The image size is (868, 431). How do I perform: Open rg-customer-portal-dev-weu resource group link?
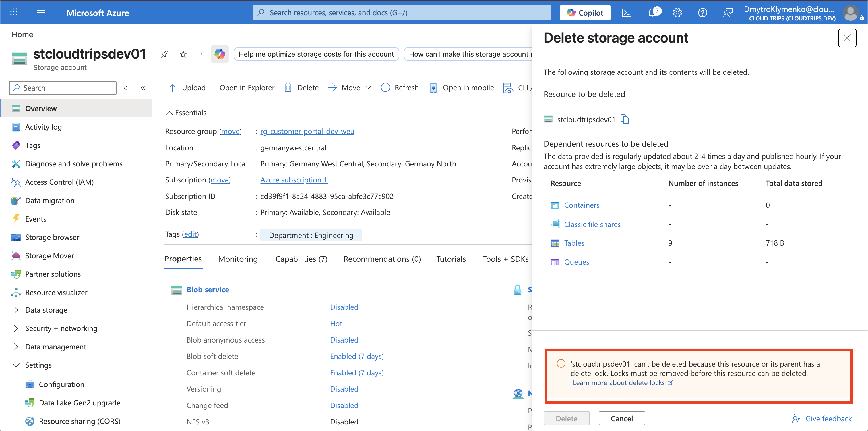pos(307,131)
